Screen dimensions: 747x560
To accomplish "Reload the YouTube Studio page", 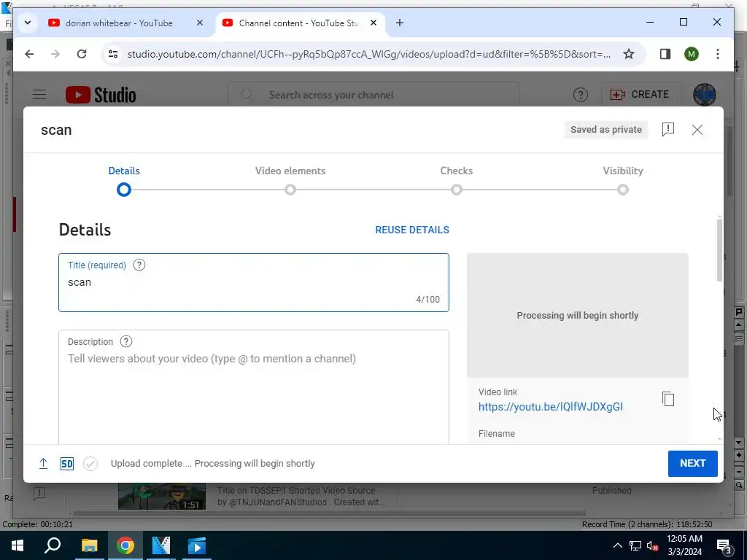I will pyautogui.click(x=82, y=54).
